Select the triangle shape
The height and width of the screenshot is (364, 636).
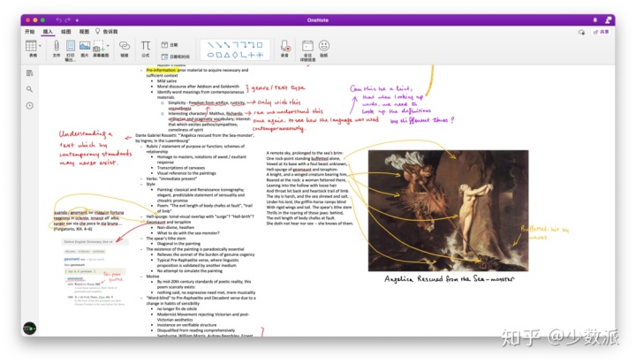[x=227, y=55]
